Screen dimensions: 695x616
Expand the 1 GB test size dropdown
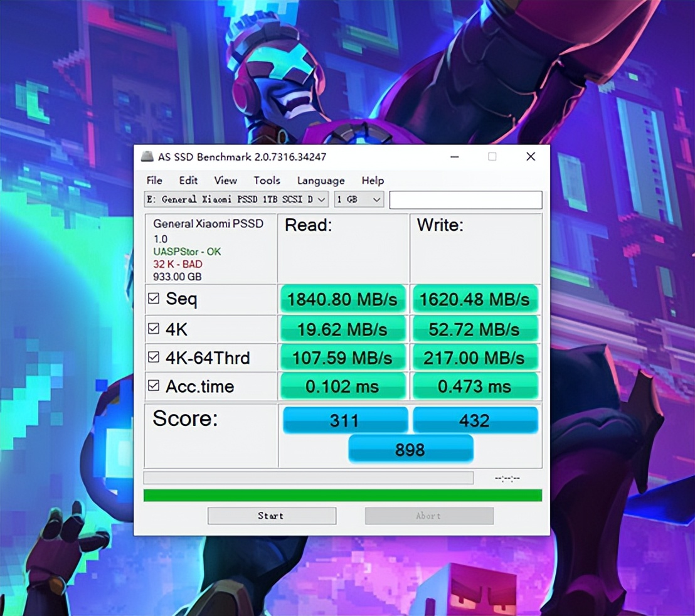point(359,199)
